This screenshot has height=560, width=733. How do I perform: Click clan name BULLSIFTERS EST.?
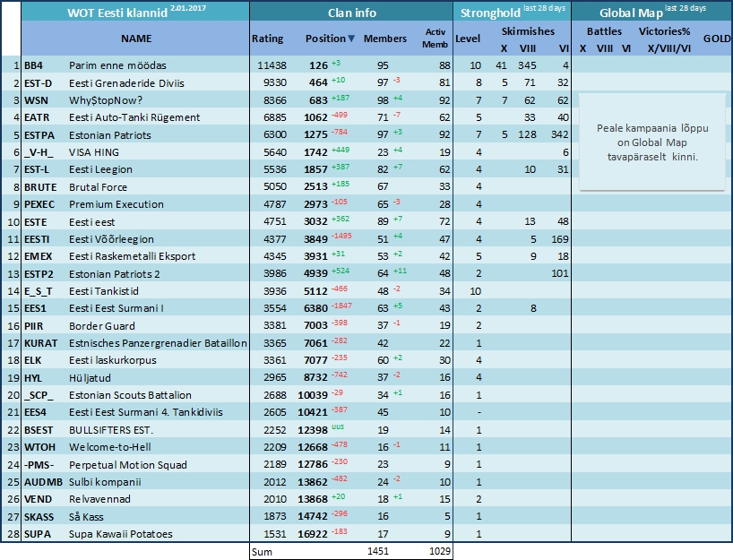click(111, 430)
